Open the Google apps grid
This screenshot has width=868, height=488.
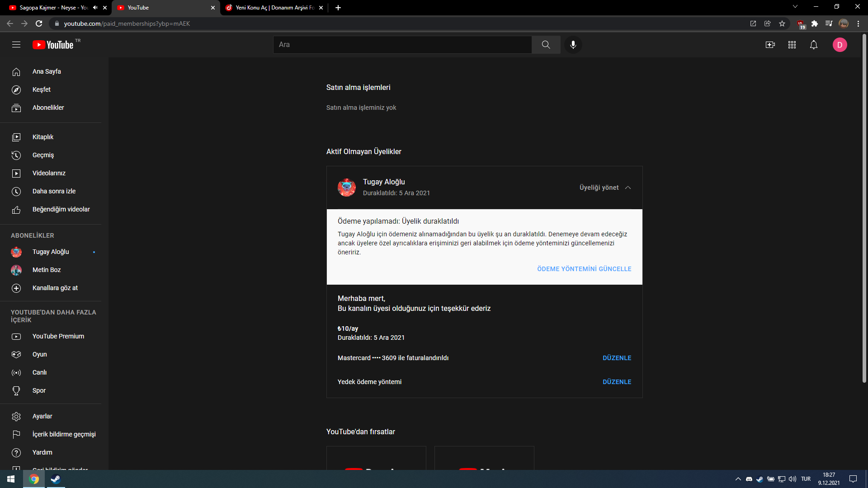click(x=792, y=45)
